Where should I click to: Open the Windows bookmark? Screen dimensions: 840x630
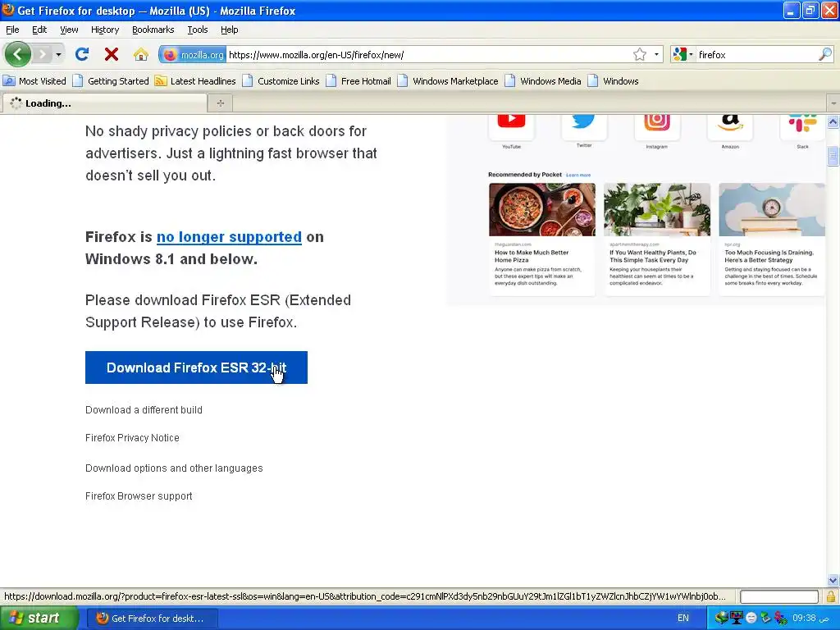tap(613, 81)
